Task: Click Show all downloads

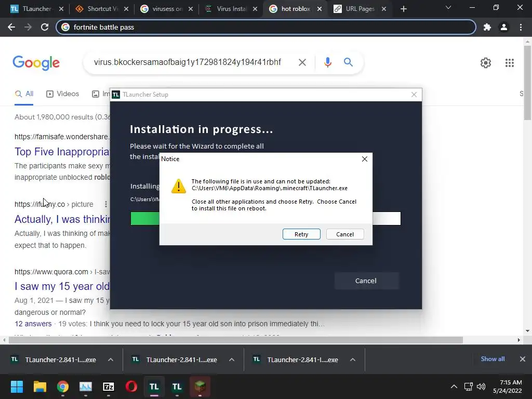Action: (x=493, y=359)
